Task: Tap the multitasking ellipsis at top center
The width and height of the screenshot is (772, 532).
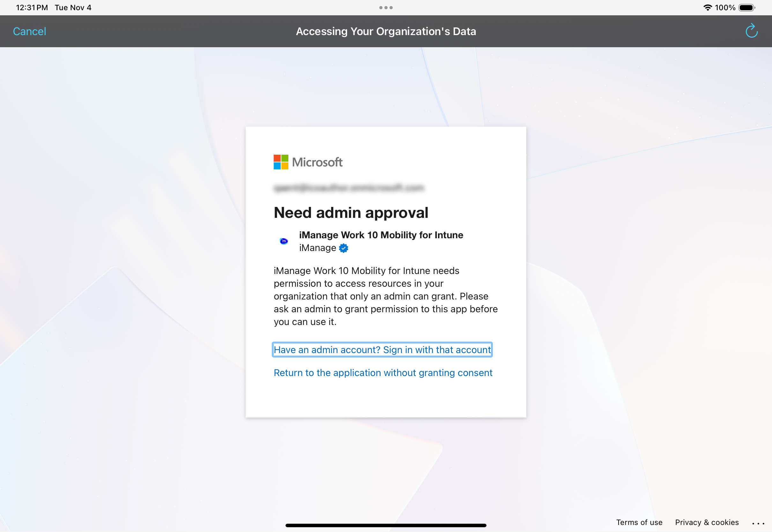Action: point(386,7)
